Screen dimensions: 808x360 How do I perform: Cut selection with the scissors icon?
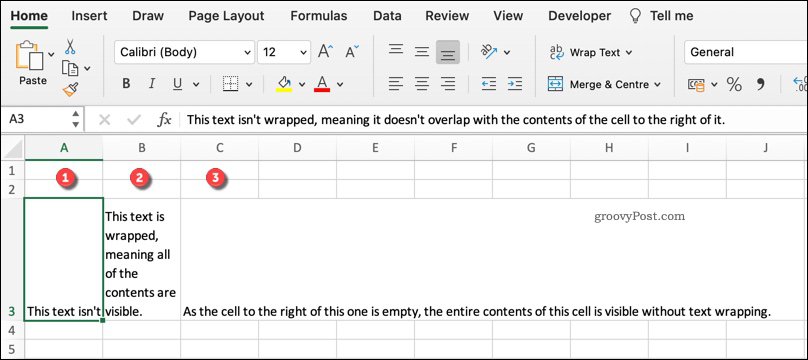(70, 47)
